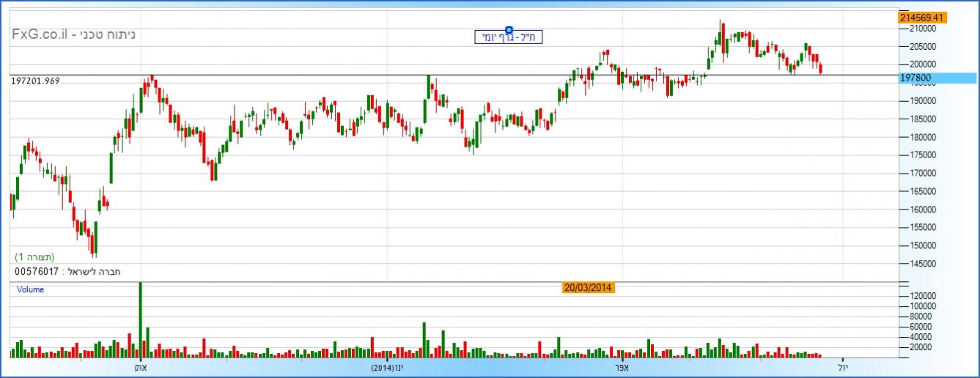Select the horizontal line's 197201.969 value label
980x378 pixels.
pyautogui.click(x=35, y=81)
